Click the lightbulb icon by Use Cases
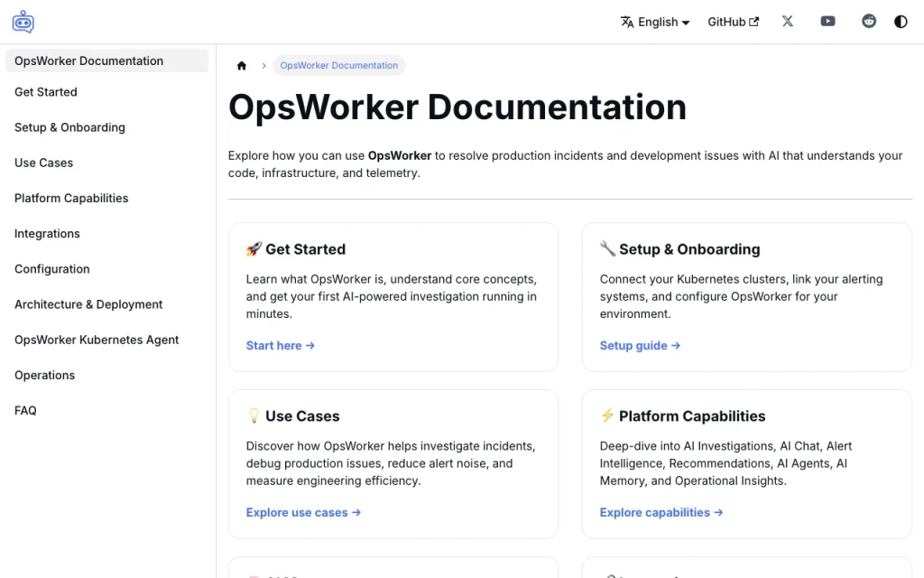This screenshot has width=924, height=578. (254, 415)
